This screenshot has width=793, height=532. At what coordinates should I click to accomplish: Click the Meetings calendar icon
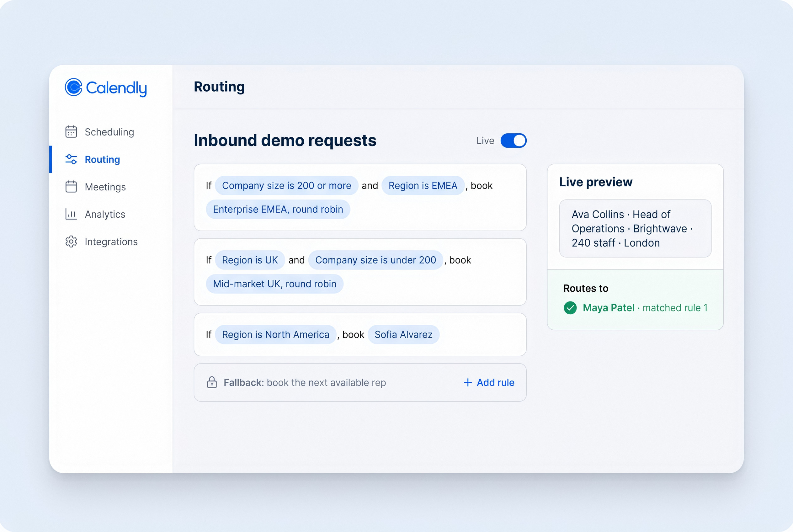(x=71, y=187)
